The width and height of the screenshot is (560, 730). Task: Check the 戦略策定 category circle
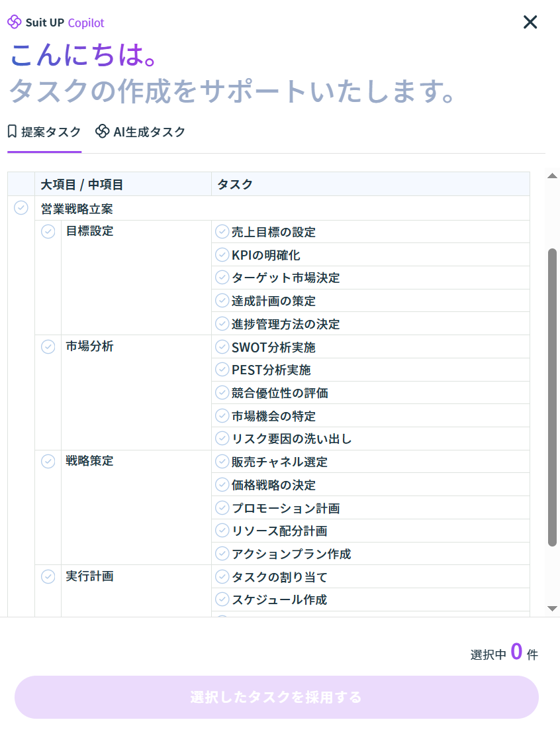point(48,461)
